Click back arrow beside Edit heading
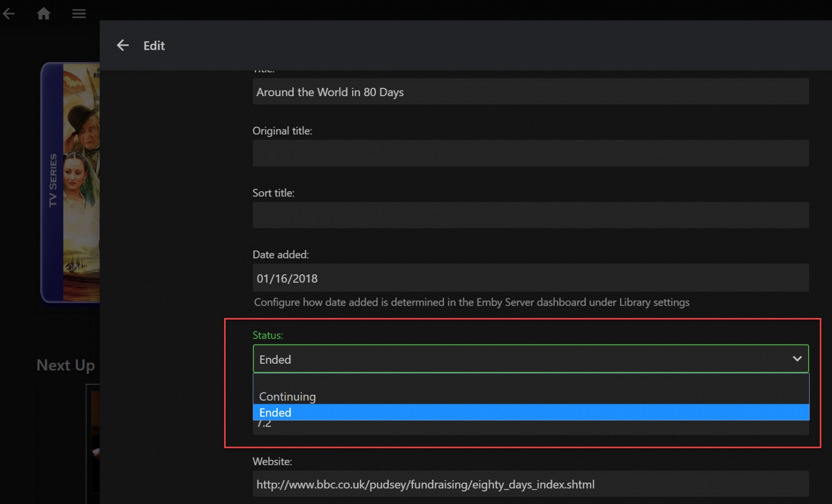 tap(123, 46)
